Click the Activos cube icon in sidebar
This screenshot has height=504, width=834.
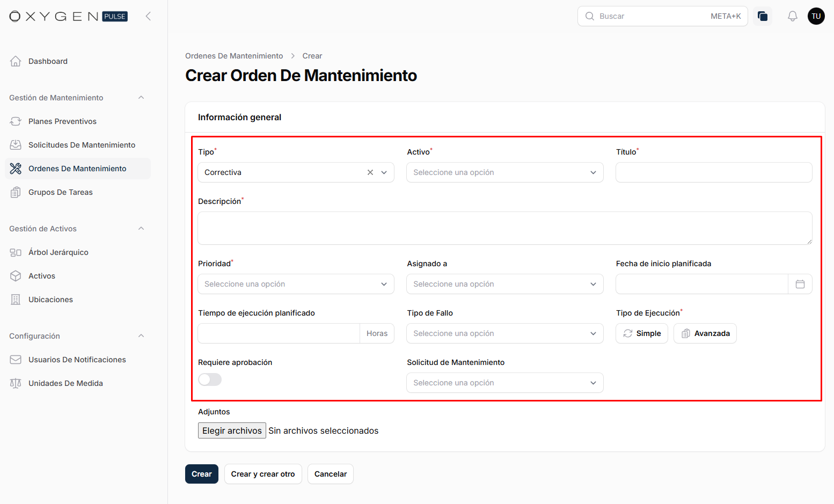coord(16,276)
